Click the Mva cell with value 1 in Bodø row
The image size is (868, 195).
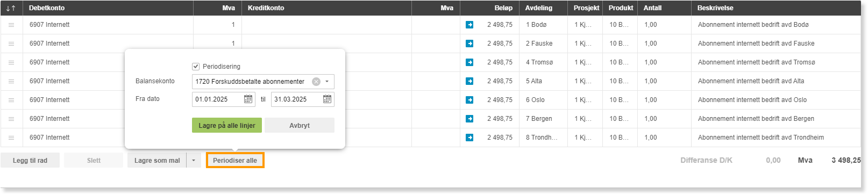pos(217,25)
